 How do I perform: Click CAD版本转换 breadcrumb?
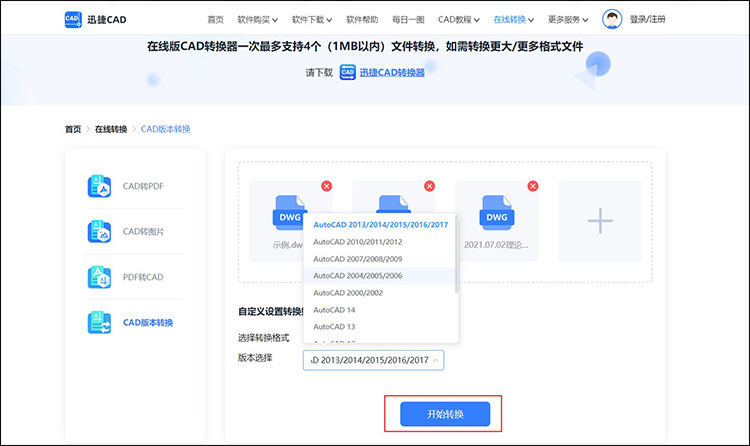point(165,129)
